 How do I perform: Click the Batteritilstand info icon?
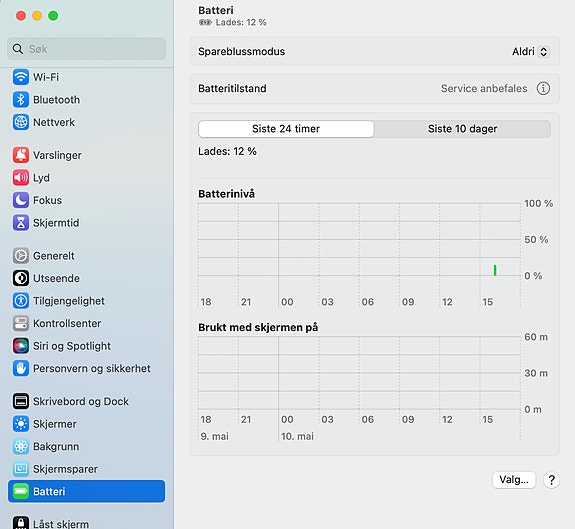pos(543,88)
